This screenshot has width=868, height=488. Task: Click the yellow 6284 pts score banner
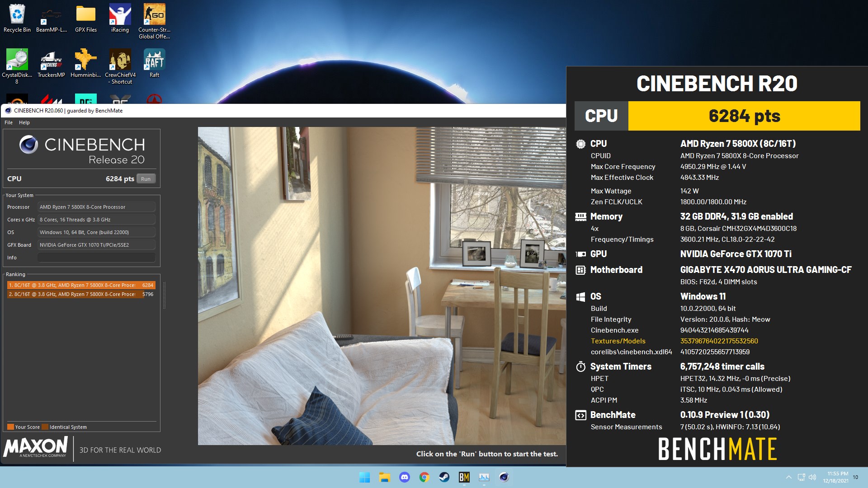[744, 116]
